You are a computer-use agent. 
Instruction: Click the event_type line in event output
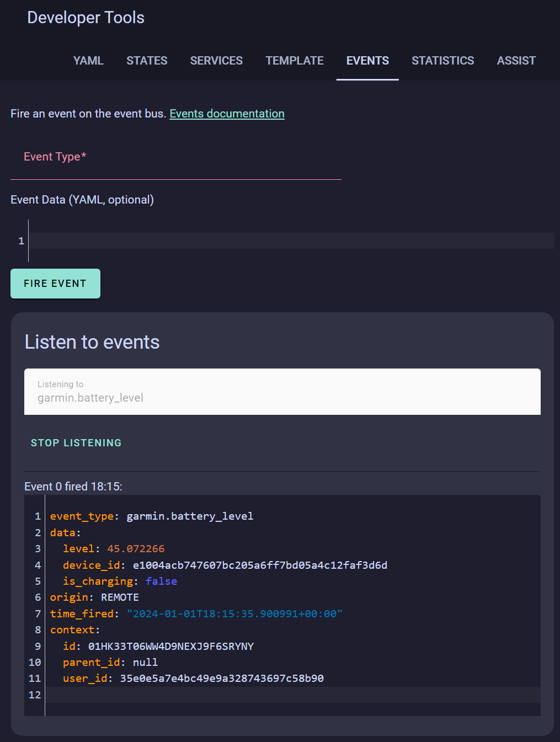tap(152, 516)
